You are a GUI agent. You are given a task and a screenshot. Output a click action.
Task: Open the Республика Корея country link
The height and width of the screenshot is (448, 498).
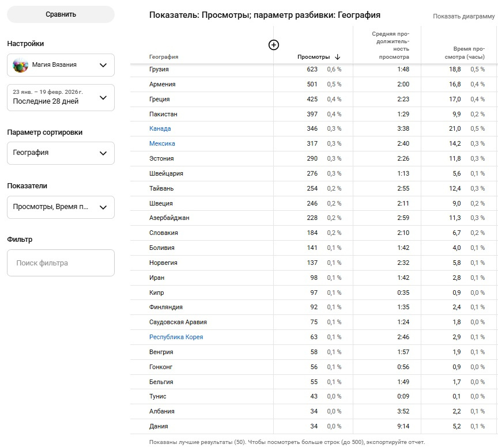point(176,337)
